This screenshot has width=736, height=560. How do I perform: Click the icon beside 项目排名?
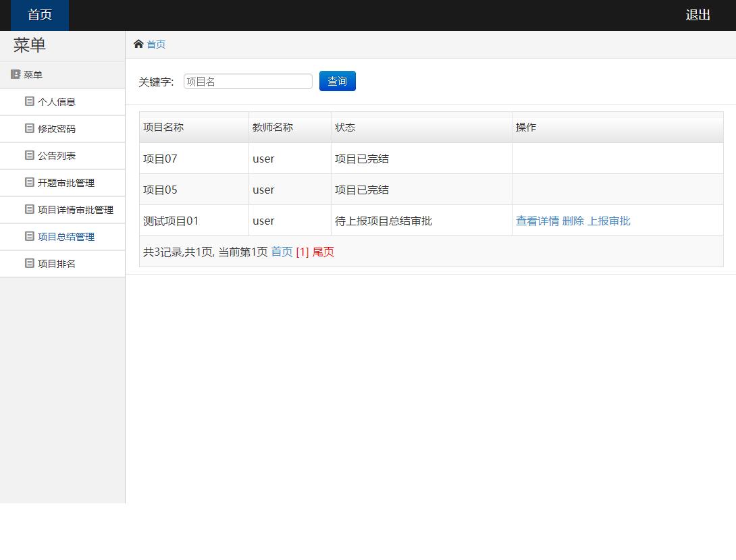[x=29, y=263]
